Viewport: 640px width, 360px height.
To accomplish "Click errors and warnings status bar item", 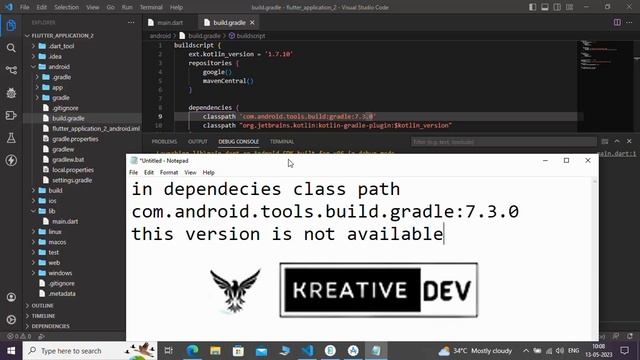I will pos(19,336).
